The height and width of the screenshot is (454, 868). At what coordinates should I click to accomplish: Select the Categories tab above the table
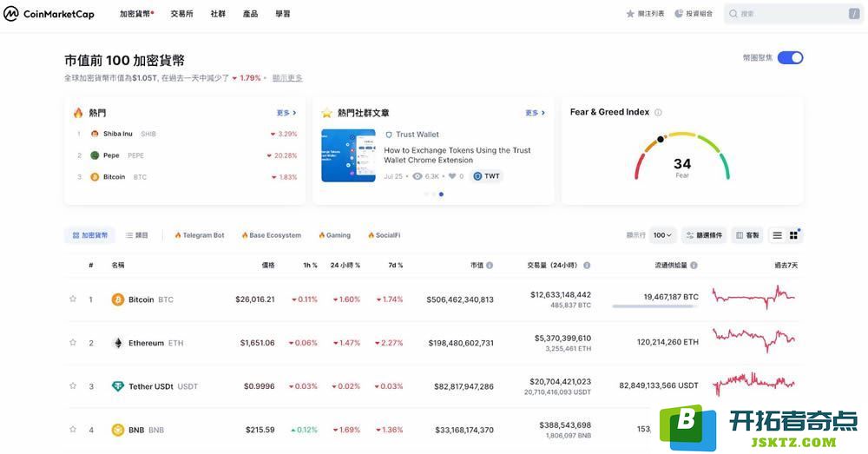pyautogui.click(x=137, y=235)
